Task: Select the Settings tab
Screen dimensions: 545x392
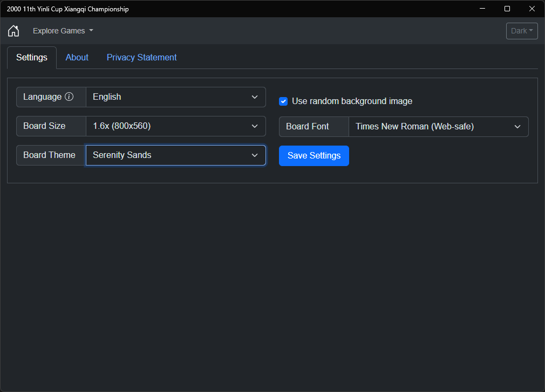Action: [32, 57]
